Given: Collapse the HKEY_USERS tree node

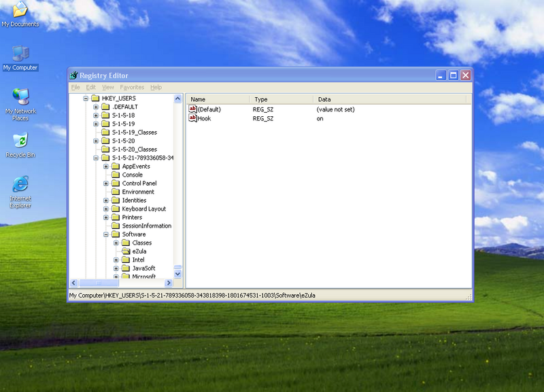Looking at the screenshot, I should point(86,99).
